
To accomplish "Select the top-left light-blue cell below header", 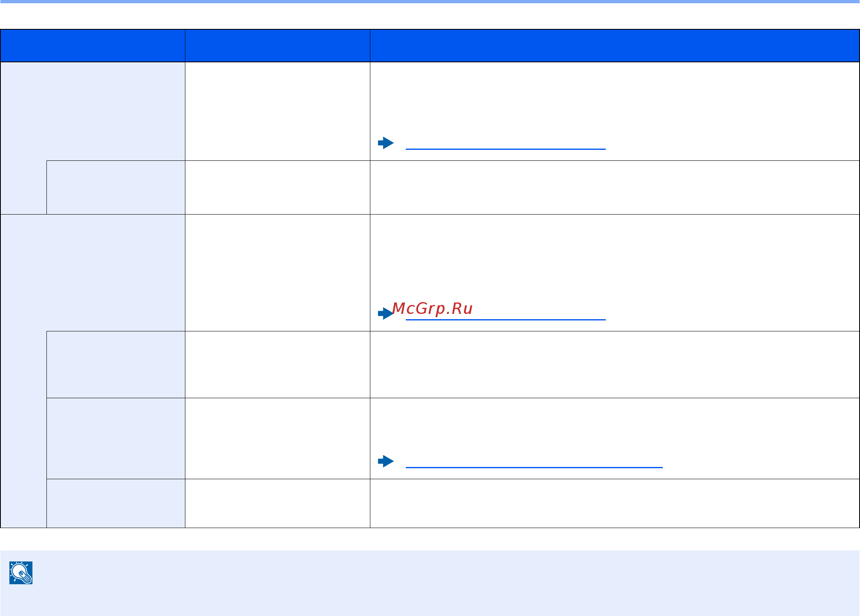I will [x=92, y=111].
